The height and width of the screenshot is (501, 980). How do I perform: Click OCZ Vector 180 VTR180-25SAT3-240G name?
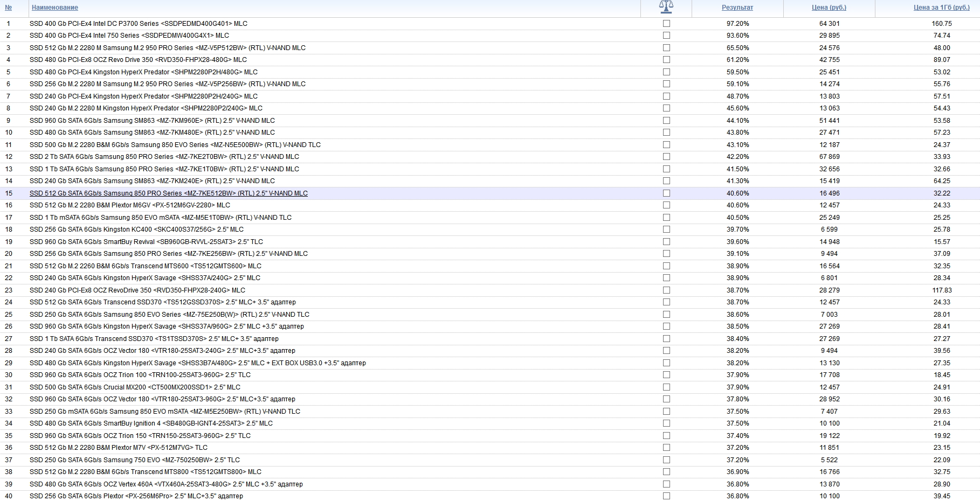tap(162, 351)
